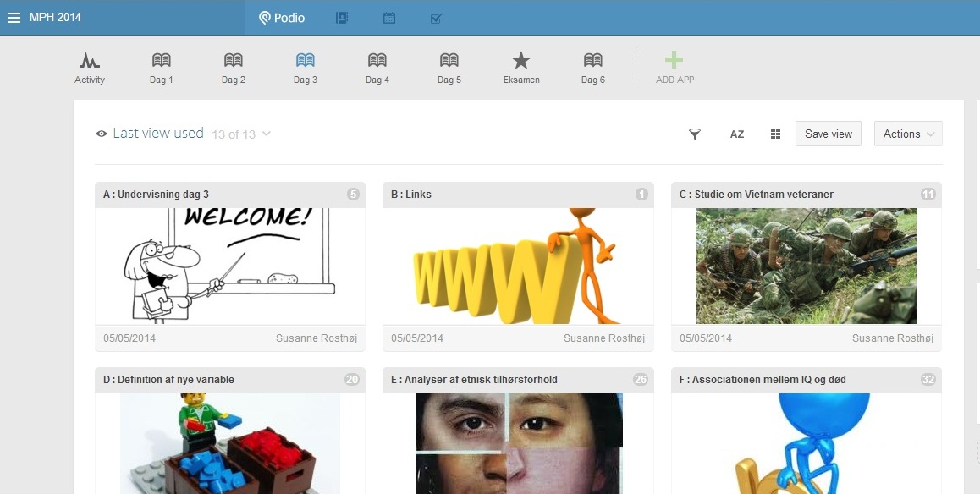Open the Eksamen star app
The width and height of the screenshot is (980, 494).
[x=521, y=68]
